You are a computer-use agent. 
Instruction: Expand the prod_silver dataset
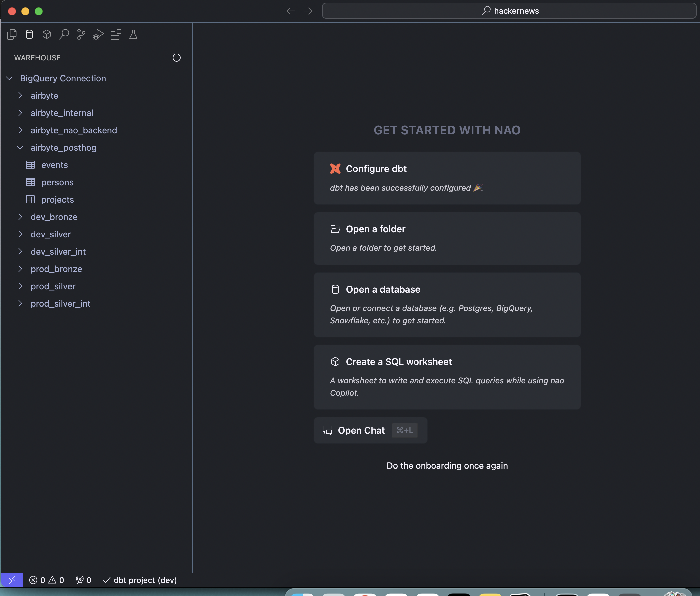(20, 286)
